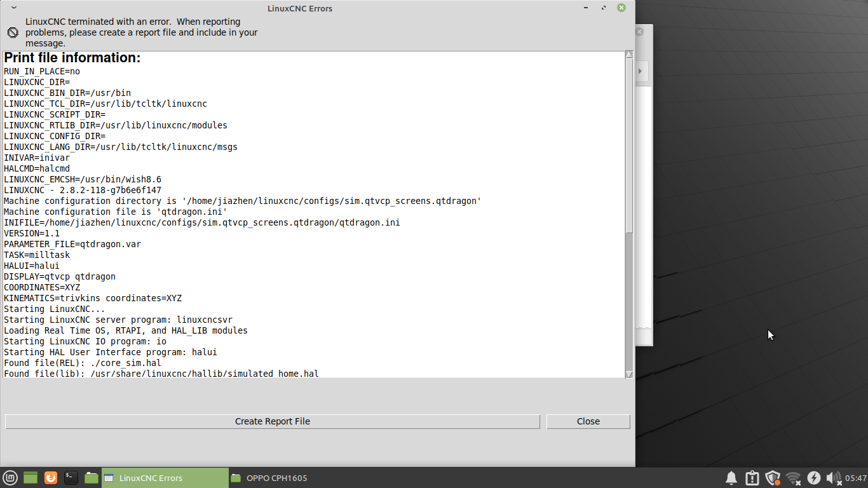Click the 'Loading Real Time OS' line
The height and width of the screenshot is (488, 868).
pyautogui.click(x=126, y=330)
